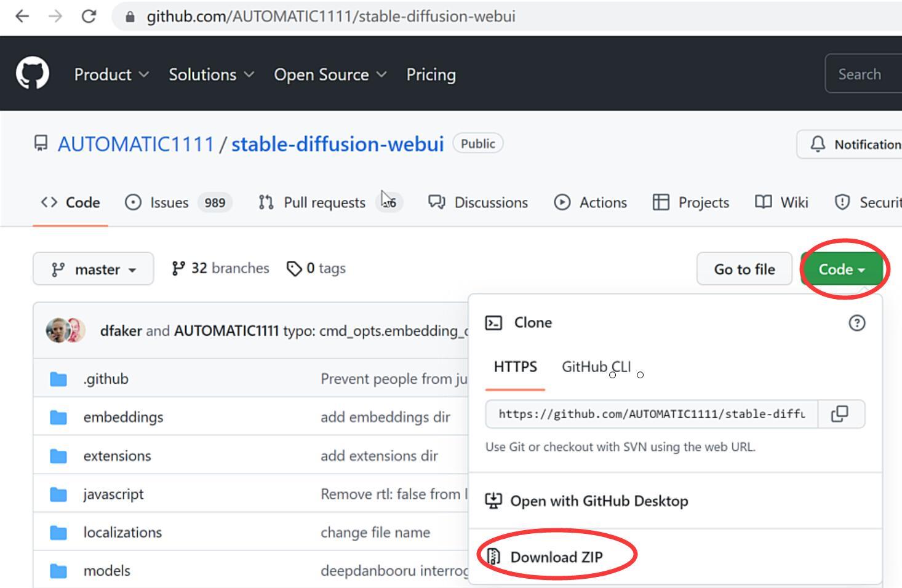902x588 pixels.
Task: Click the contributor avatars thumbnail
Action: tap(65, 330)
